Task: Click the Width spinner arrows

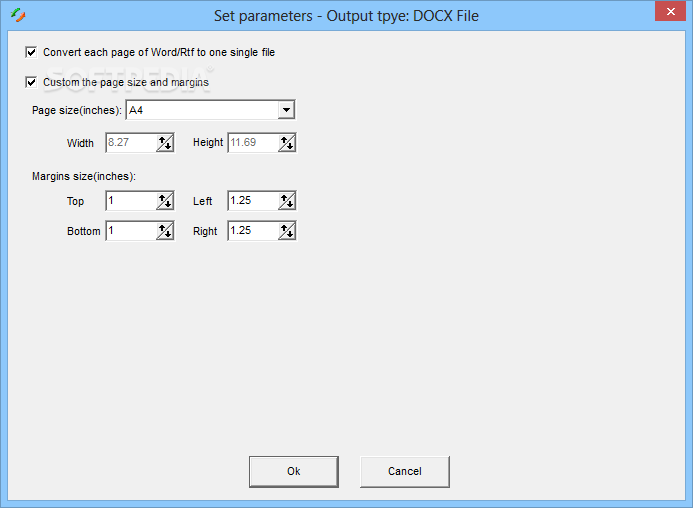Action: click(x=165, y=143)
